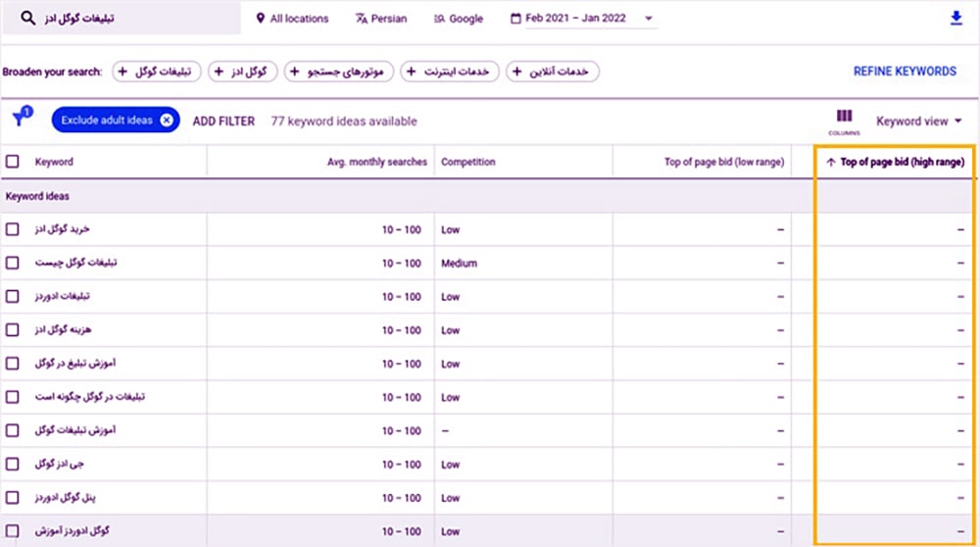The height and width of the screenshot is (547, 980).
Task: Add the خدمات آنلاین broaden suggestion
Action: (553, 72)
